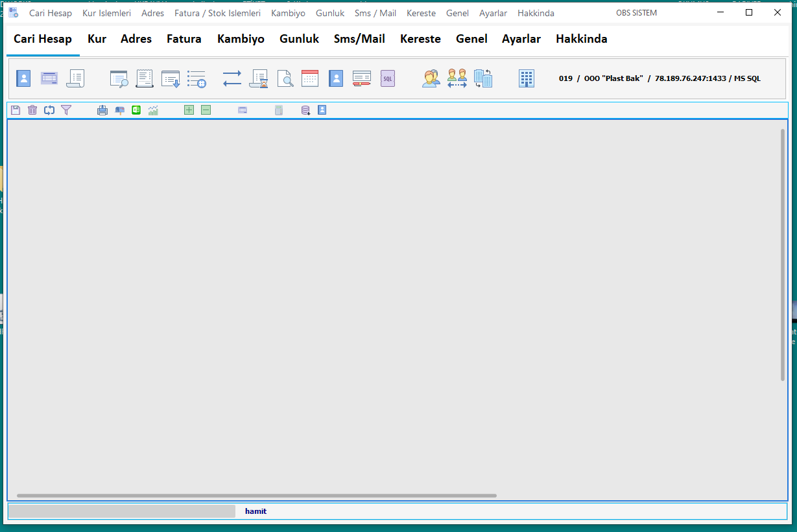Open the Cari Hesap menu in title bar
The height and width of the screenshot is (532, 797).
tap(51, 13)
